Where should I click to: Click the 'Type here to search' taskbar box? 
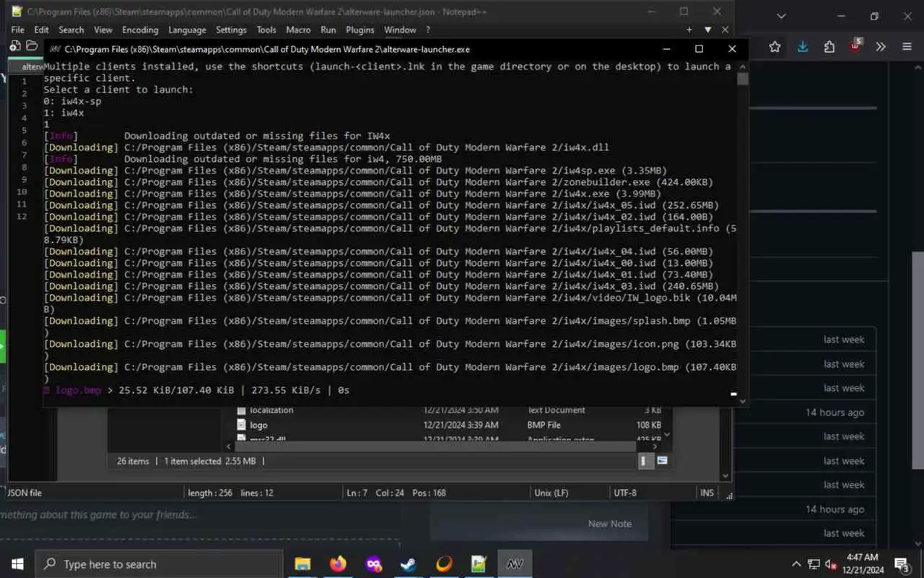point(159,564)
